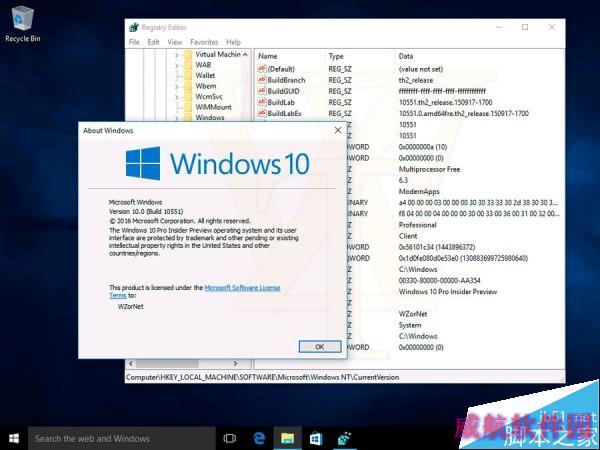The width and height of the screenshot is (600, 450).
Task: Click the WAB folder icon
Action: [188, 65]
